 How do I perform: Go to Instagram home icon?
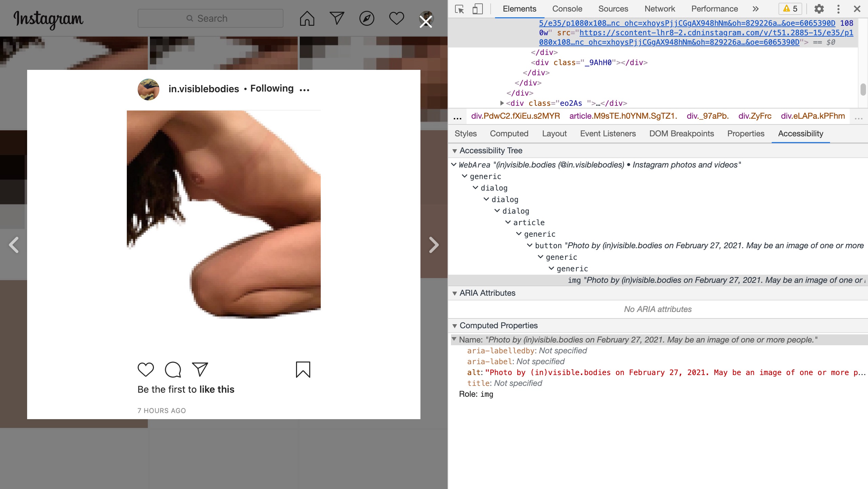[307, 19]
